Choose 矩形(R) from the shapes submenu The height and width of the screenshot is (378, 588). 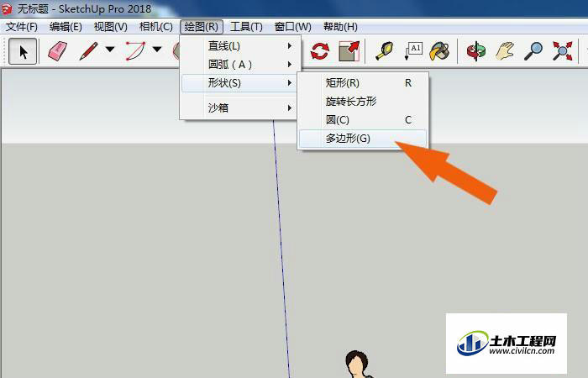click(x=363, y=83)
